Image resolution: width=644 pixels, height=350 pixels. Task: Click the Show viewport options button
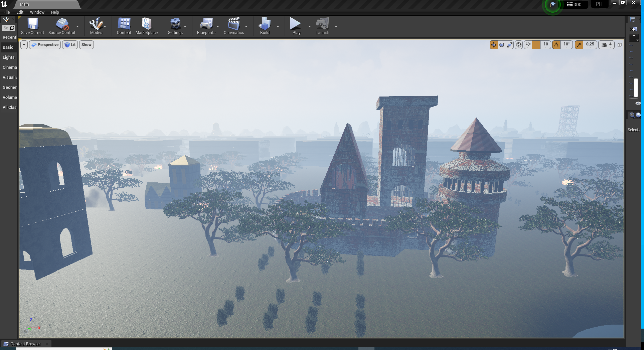[86, 45]
